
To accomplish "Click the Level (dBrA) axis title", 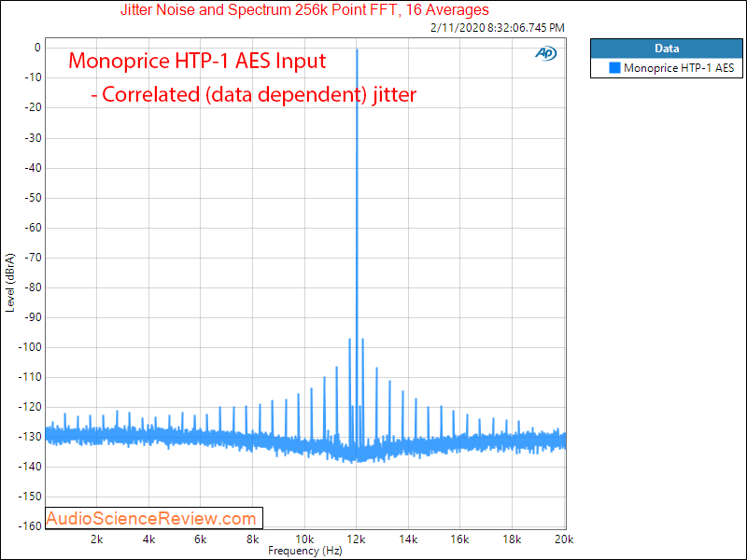I will pos(10,283).
